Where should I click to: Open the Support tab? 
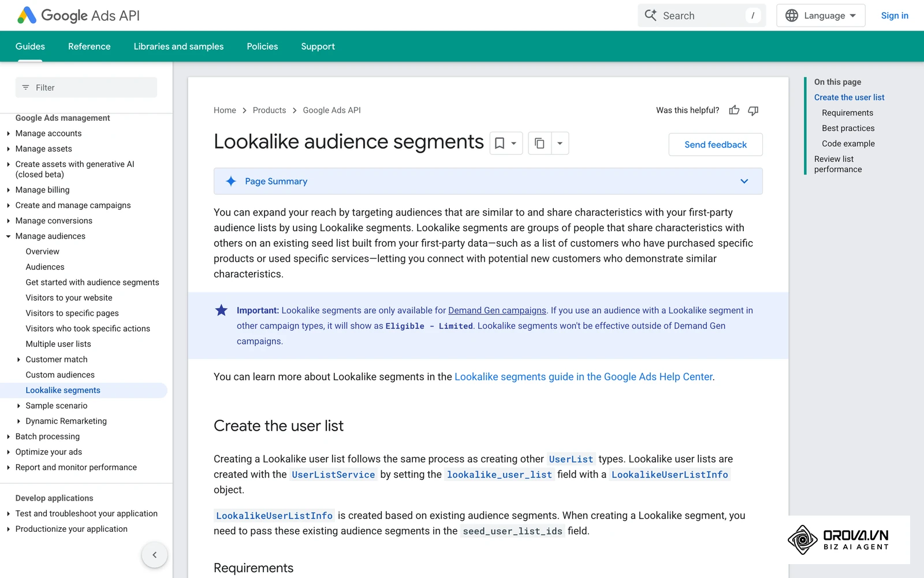tap(318, 46)
